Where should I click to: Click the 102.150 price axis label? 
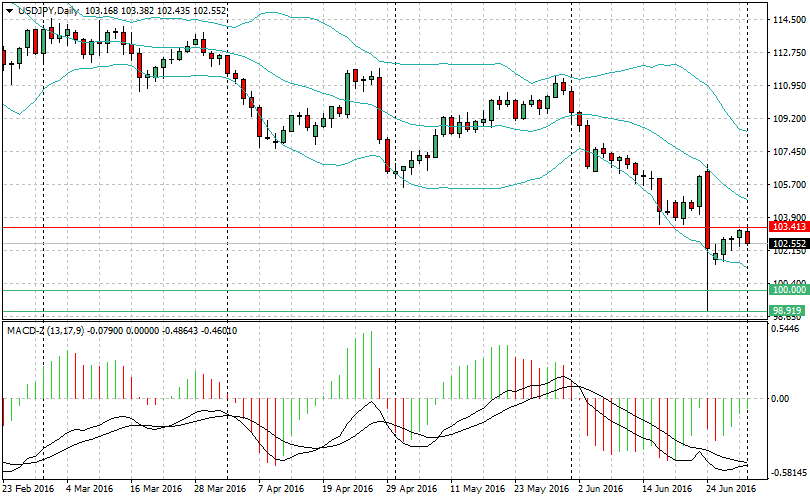(x=789, y=252)
